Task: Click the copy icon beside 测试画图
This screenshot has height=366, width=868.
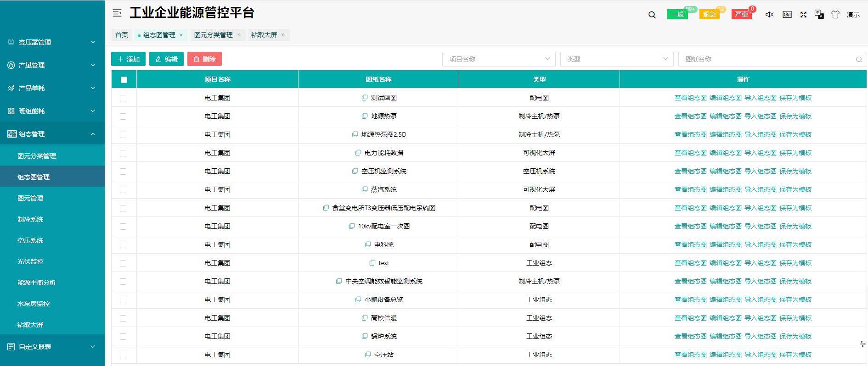Action: [x=365, y=98]
